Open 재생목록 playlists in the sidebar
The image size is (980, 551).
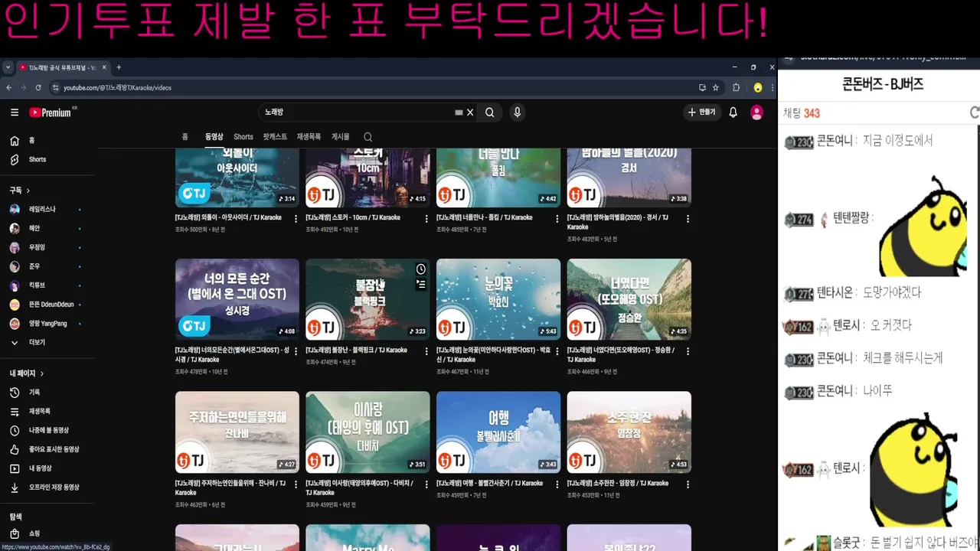click(47, 411)
